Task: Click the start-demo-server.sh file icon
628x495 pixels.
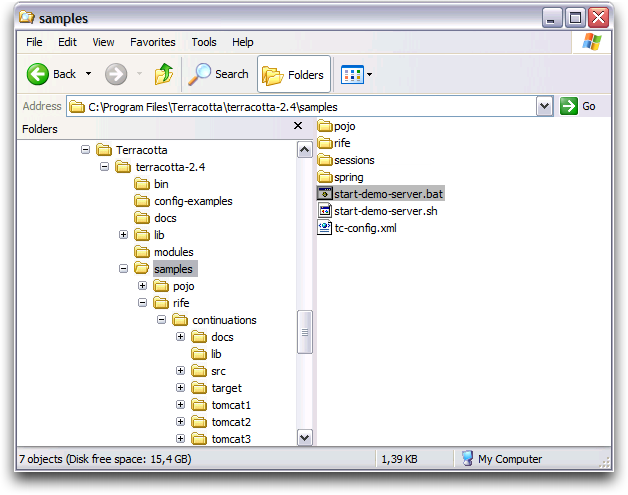Action: coord(325,211)
